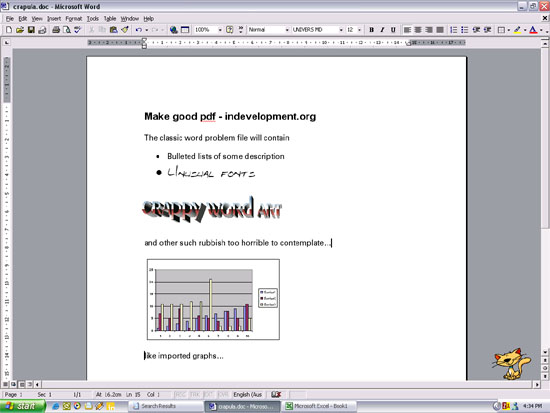Paste from clipboard using the toolbar icon
Viewport: 550px width, 413px height.
click(113, 30)
